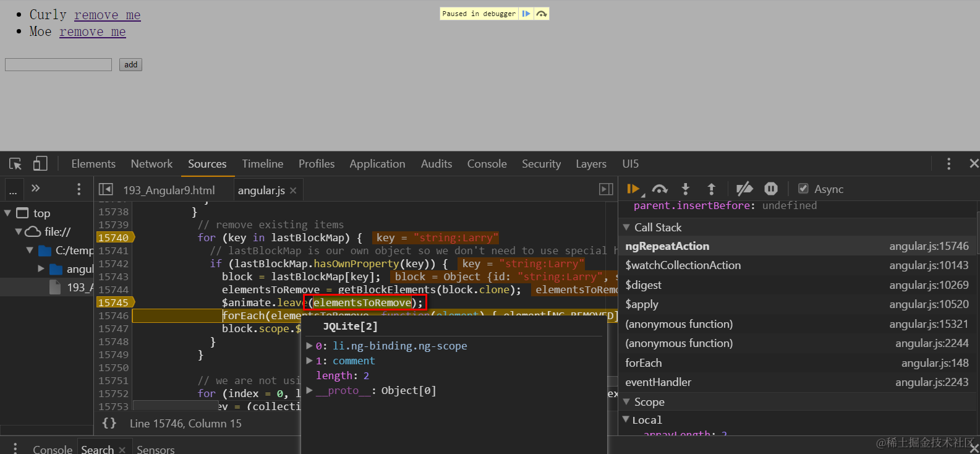The width and height of the screenshot is (980, 454).
Task: Expand item 1 comment in popup
Action: pyautogui.click(x=309, y=361)
